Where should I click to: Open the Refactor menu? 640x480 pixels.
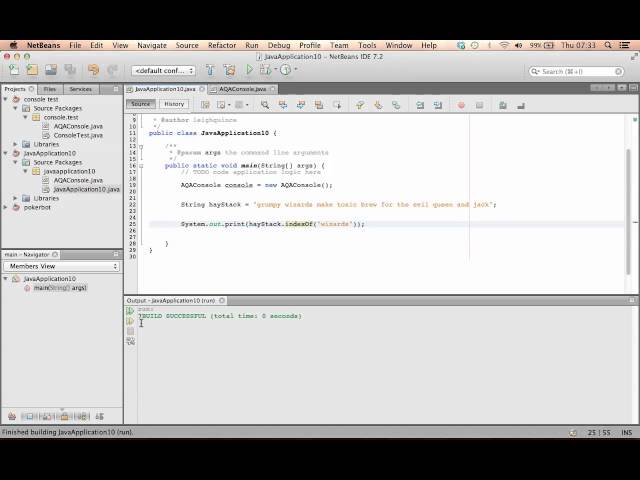222,45
